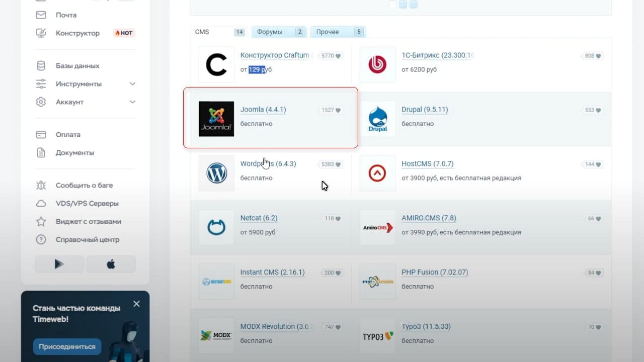The width and height of the screenshot is (644, 362).
Task: Click the HostCMS logo image
Action: pyautogui.click(x=377, y=173)
